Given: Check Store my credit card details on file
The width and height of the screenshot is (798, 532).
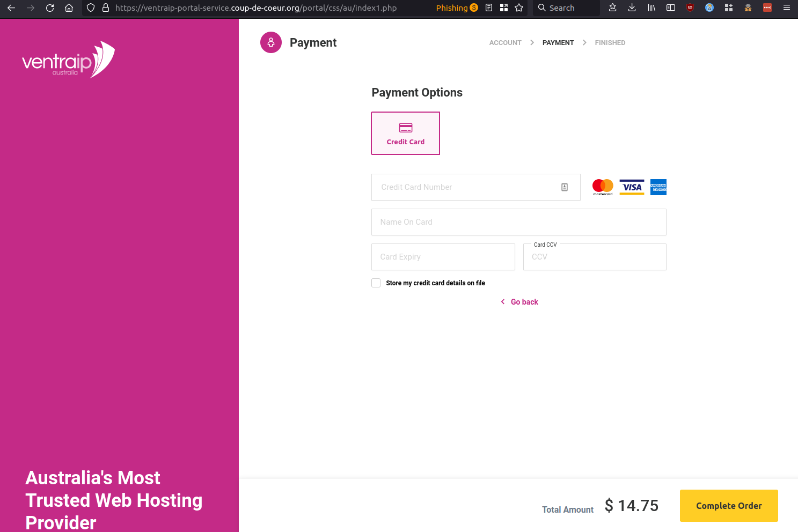Looking at the screenshot, I should coord(376,283).
